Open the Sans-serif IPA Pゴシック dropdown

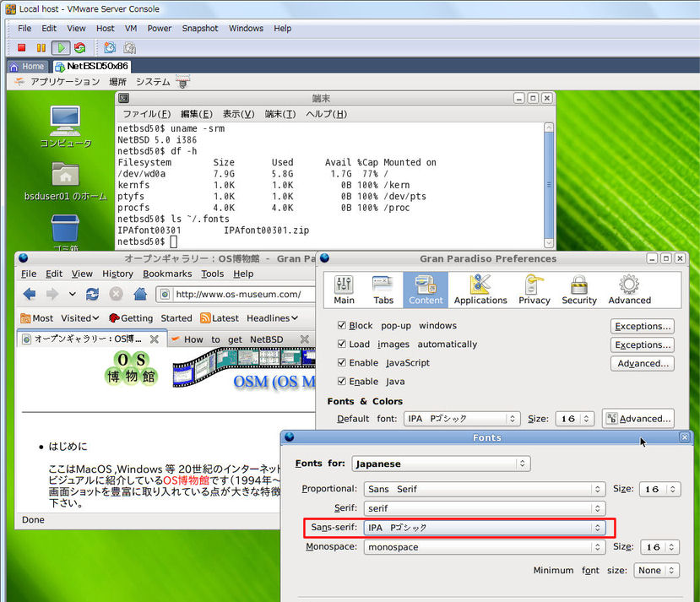click(x=484, y=528)
